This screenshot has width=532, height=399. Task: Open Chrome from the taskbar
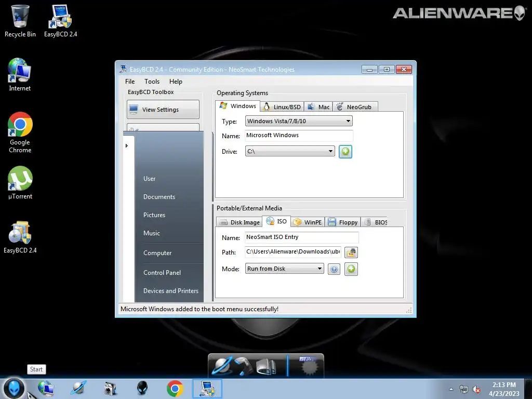click(x=175, y=389)
